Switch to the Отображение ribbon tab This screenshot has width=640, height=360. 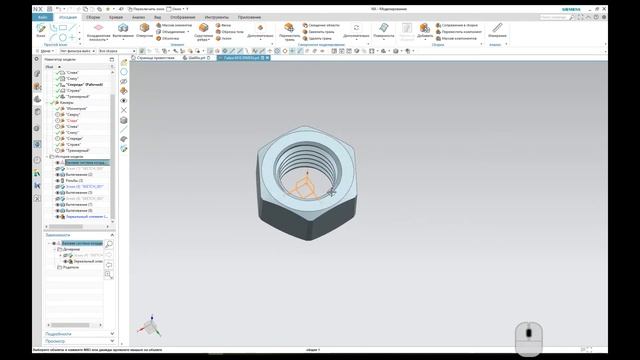point(182,17)
